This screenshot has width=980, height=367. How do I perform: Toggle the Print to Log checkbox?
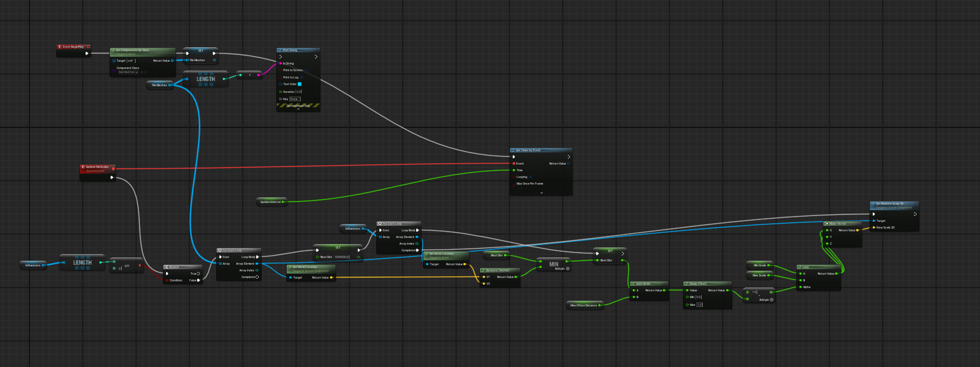click(x=301, y=77)
